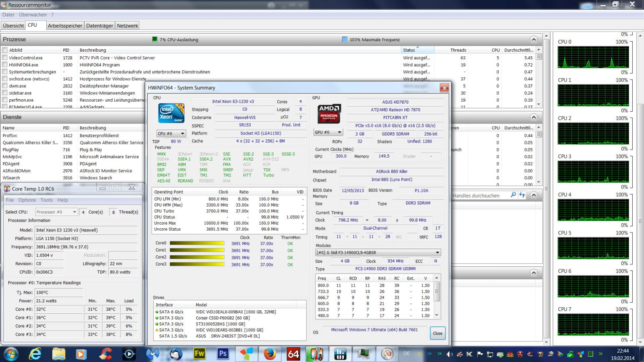Click Interface column header in Drives list

click(x=174, y=305)
